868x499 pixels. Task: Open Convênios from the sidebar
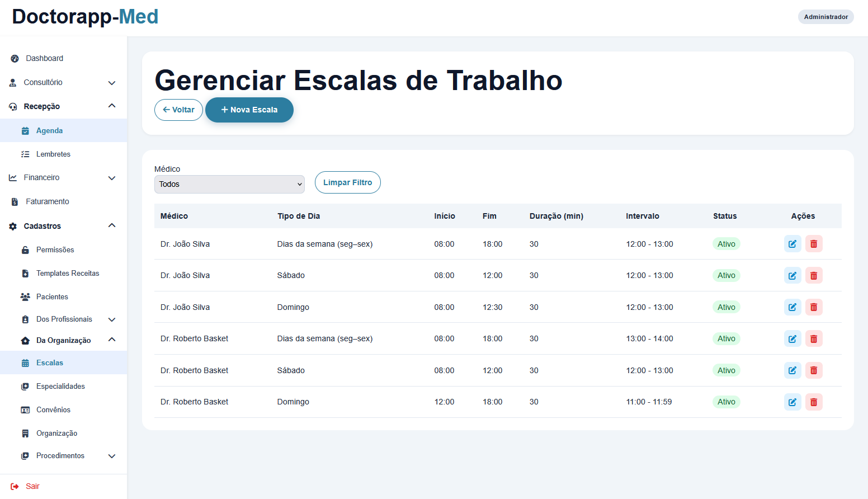pos(63,409)
